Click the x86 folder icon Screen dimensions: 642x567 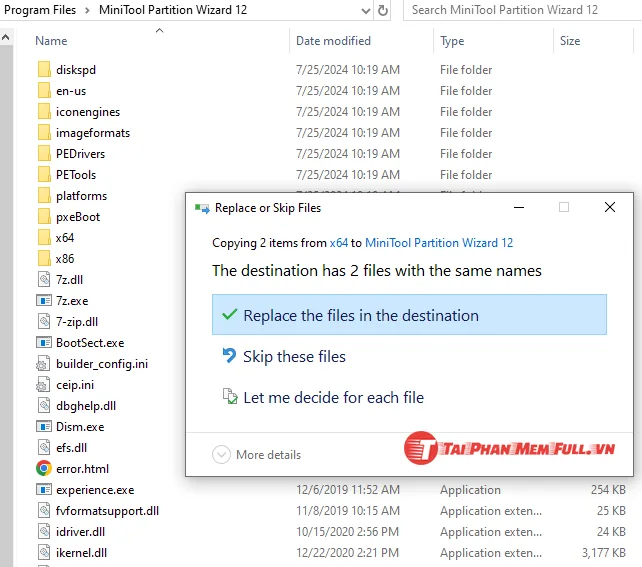pyautogui.click(x=44, y=258)
